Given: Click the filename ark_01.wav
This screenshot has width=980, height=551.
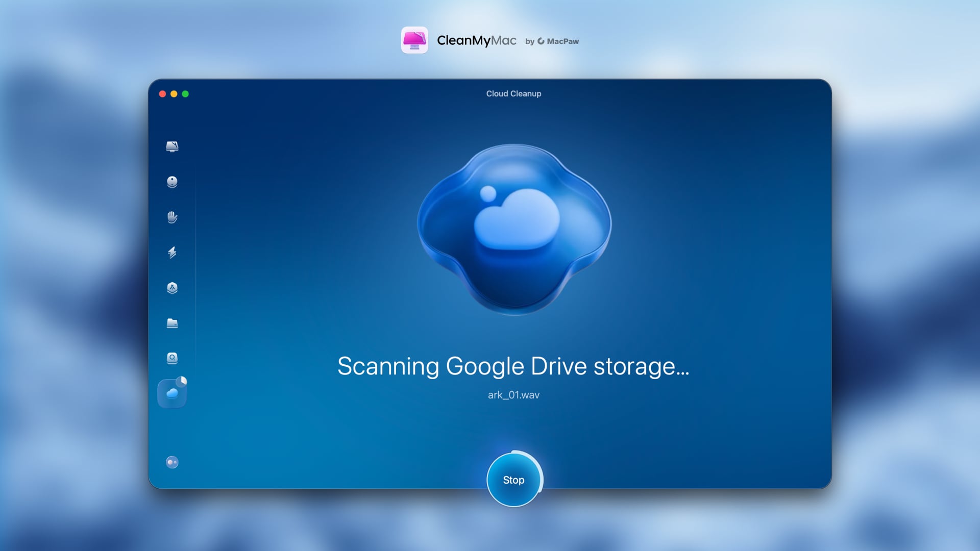Looking at the screenshot, I should (x=513, y=394).
